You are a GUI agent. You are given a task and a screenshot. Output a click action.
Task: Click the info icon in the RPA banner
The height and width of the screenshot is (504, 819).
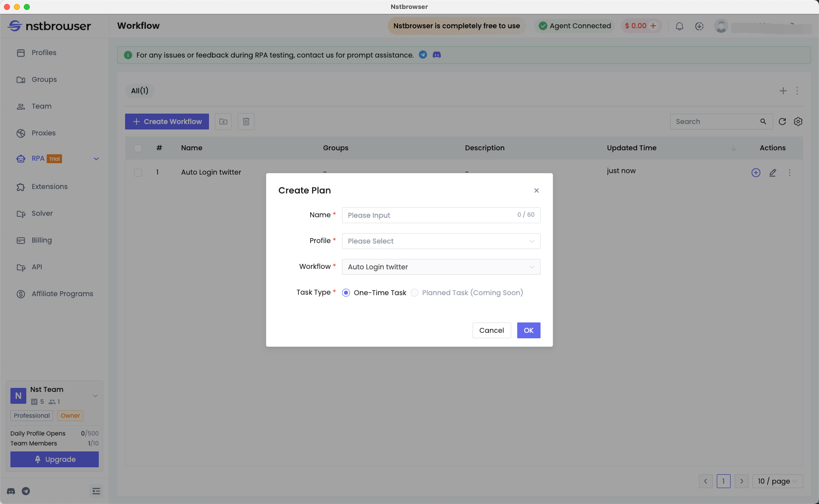click(x=128, y=55)
